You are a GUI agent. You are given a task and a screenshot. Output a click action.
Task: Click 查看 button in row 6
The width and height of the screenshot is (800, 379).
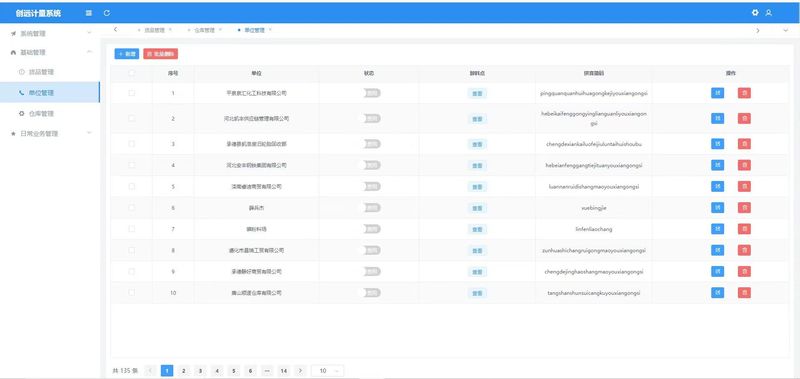tap(477, 208)
